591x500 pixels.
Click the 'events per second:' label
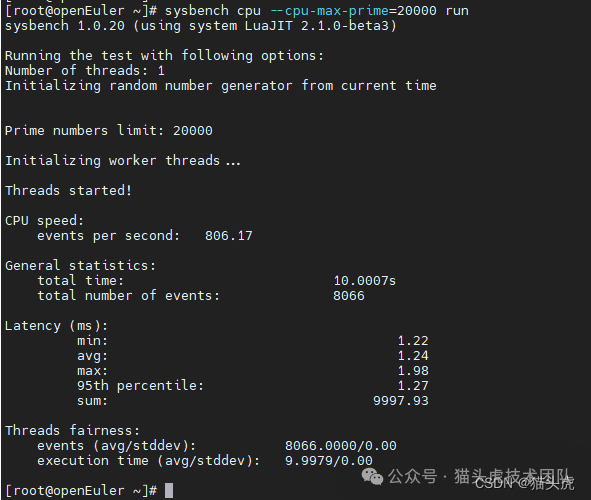coord(109,236)
